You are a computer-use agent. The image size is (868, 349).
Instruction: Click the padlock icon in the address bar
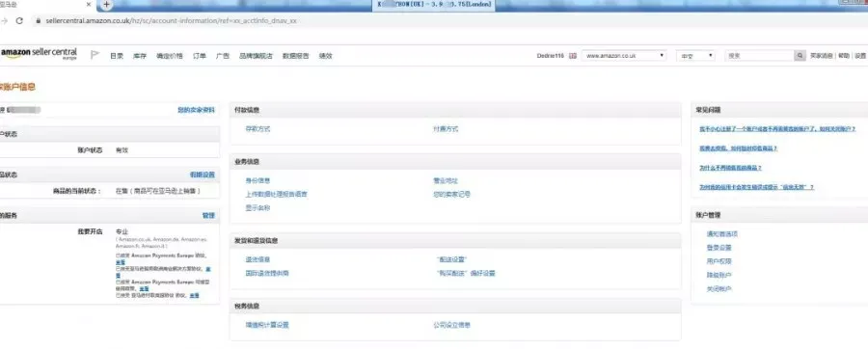coord(39,20)
